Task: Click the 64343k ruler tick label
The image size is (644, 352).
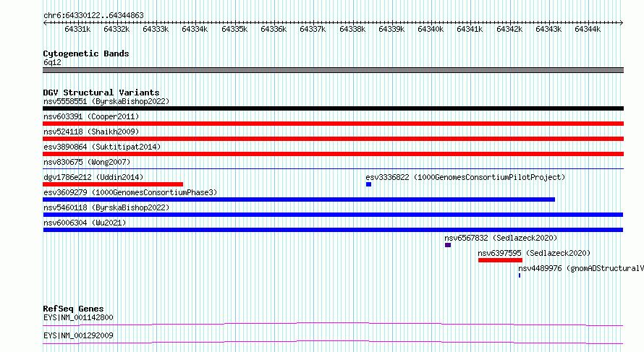Action: [x=548, y=30]
